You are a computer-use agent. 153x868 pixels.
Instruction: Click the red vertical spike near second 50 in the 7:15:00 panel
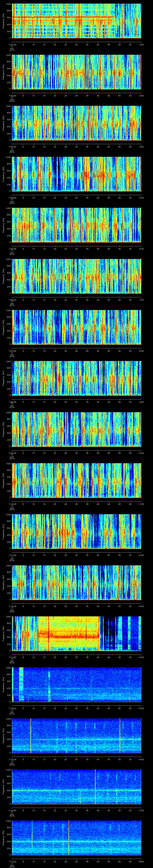[120, 735]
